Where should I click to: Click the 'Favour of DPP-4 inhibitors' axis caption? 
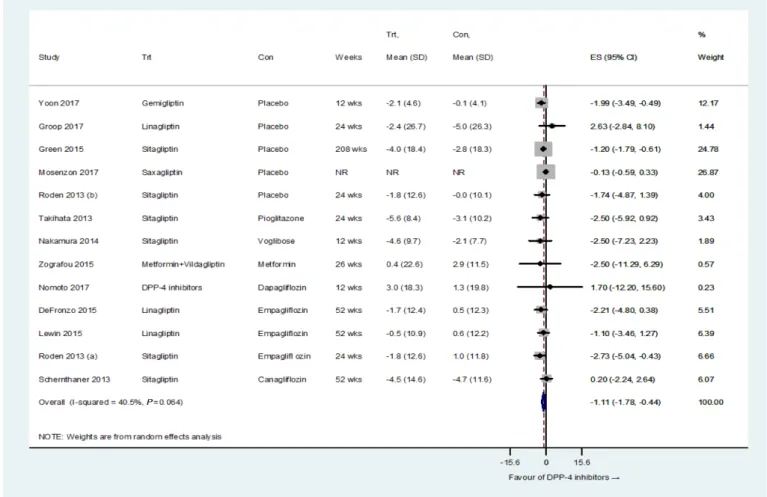click(564, 477)
